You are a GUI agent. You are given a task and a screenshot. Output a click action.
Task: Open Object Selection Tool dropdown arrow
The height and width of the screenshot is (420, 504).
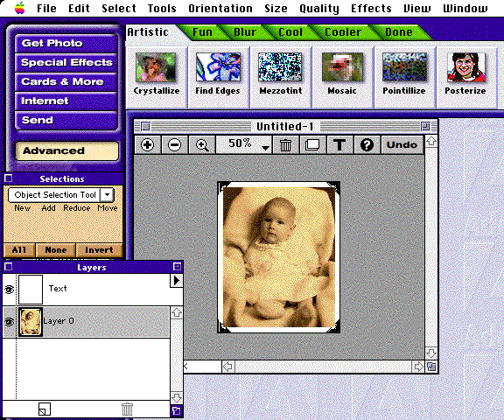click(107, 195)
